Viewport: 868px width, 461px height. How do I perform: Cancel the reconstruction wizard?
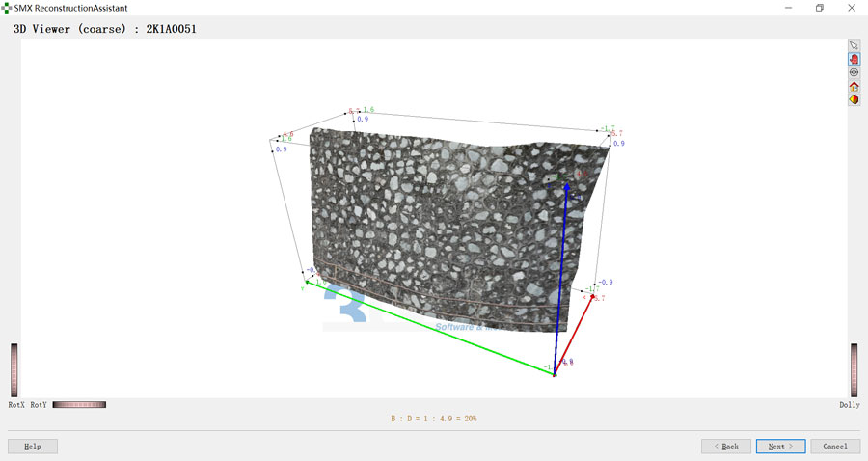(x=835, y=447)
